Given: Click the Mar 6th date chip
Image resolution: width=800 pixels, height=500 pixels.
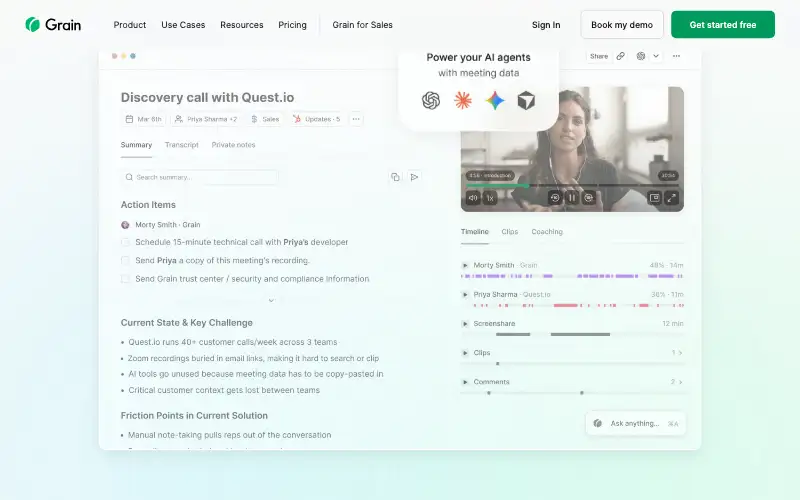Looking at the screenshot, I should (x=143, y=119).
